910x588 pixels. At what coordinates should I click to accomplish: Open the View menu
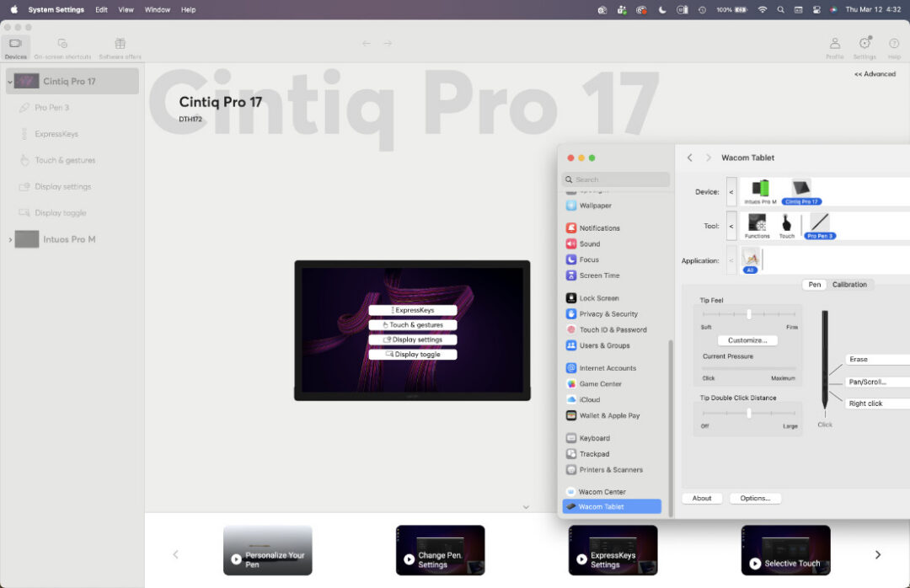pyautogui.click(x=126, y=9)
